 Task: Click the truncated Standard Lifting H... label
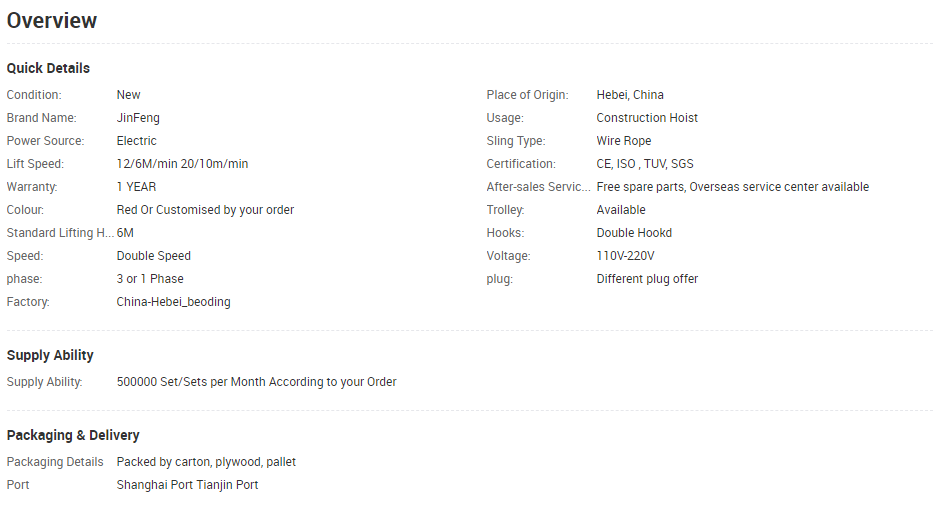point(60,233)
